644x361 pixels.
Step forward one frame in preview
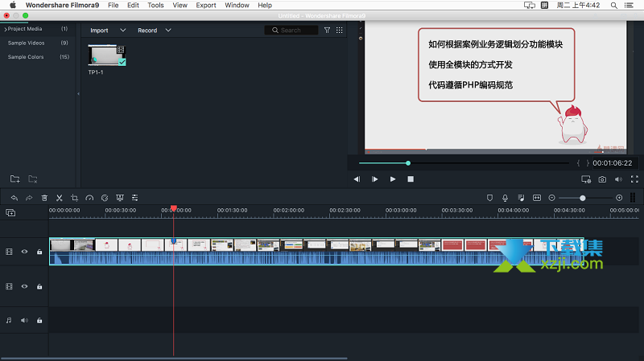point(374,179)
